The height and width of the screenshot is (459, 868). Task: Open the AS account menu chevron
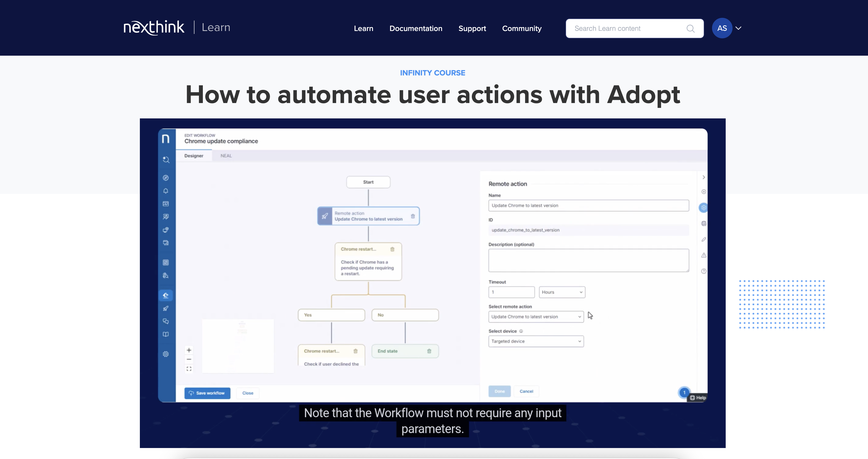click(738, 28)
